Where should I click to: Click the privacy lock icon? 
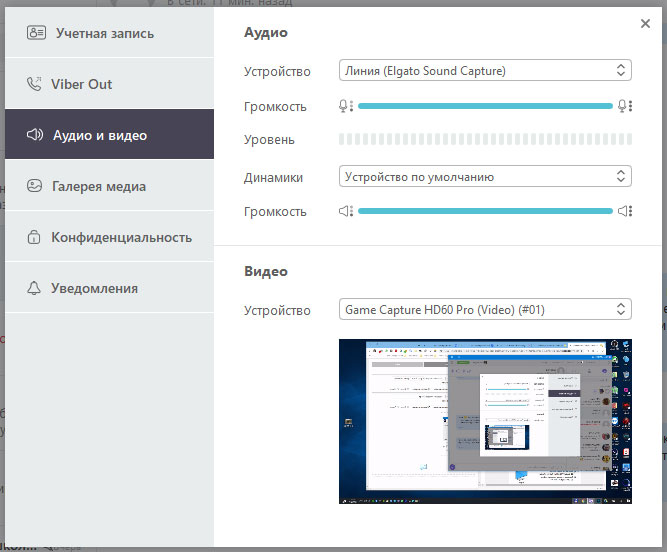click(34, 236)
